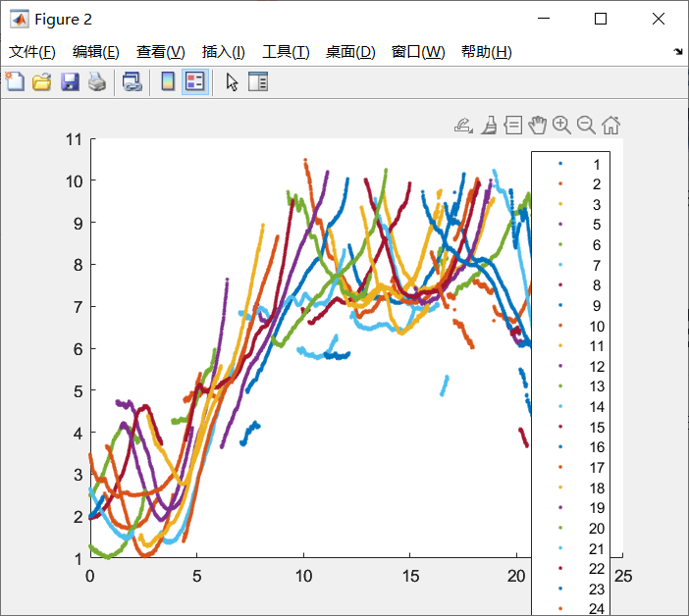This screenshot has width=689, height=616.
Task: Click the yellow marker beside legend entry 3
Action: [560, 204]
